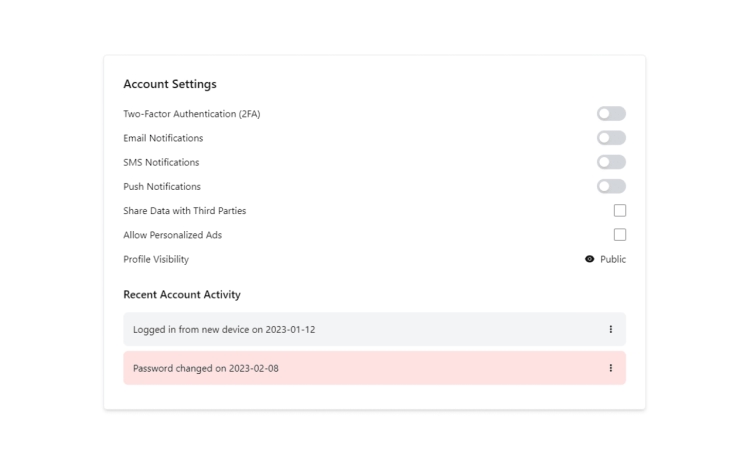Tick the Allow Personalized Ads checkbox

(x=620, y=235)
